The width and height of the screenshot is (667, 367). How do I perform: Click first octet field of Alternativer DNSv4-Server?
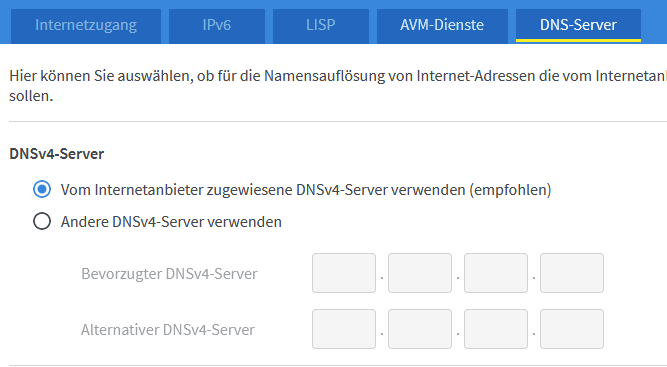[x=344, y=329]
